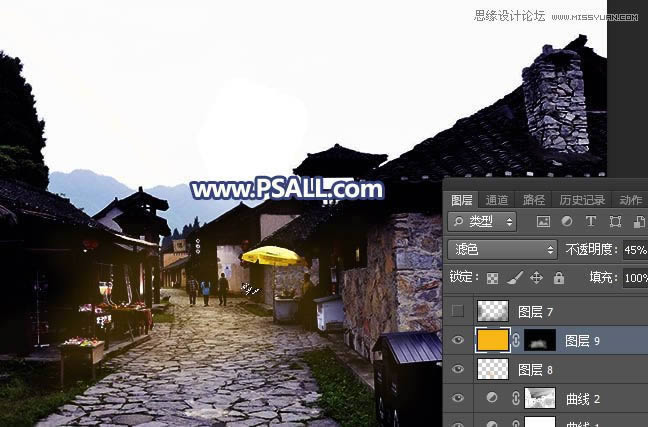Viewport: 648px width, 427px height.
Task: Click the 不透明度 opacity value field
Action: (634, 249)
